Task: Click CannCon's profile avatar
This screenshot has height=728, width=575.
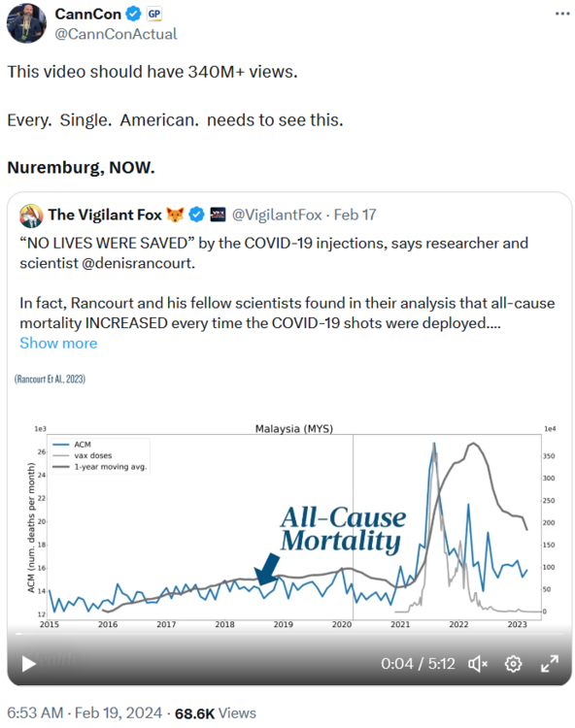Action: (26, 23)
